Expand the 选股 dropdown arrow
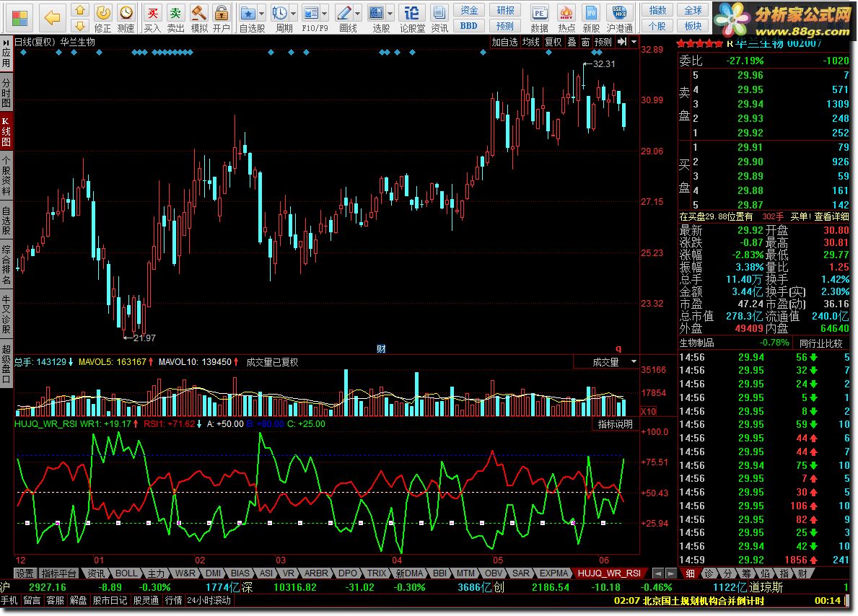 point(390,12)
